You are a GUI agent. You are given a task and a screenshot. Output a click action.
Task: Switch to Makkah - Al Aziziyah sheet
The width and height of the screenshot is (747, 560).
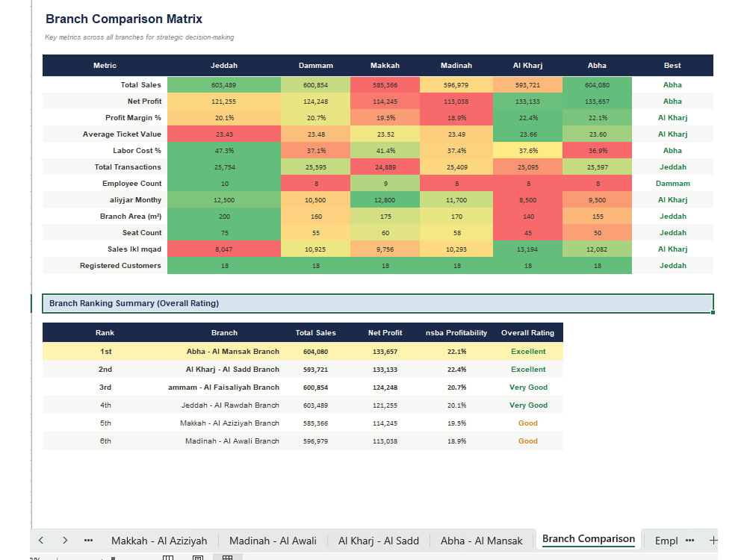click(159, 541)
